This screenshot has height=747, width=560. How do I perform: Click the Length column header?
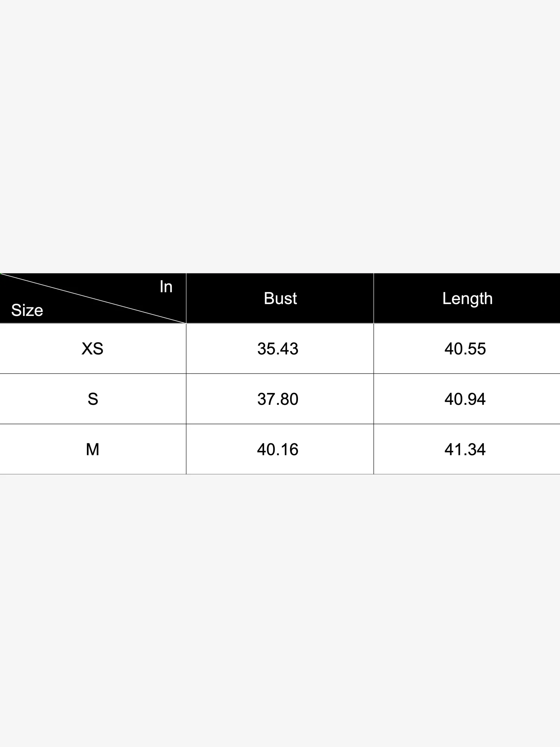coord(467,298)
